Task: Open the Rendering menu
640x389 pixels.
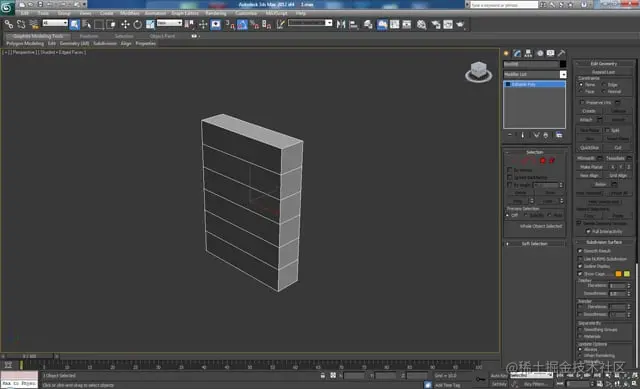Action: coord(216,13)
